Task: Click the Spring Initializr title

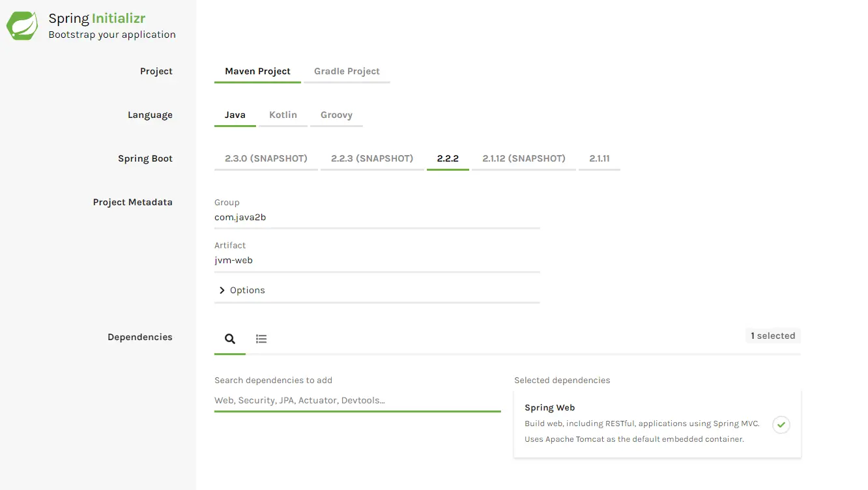Action: point(97,19)
